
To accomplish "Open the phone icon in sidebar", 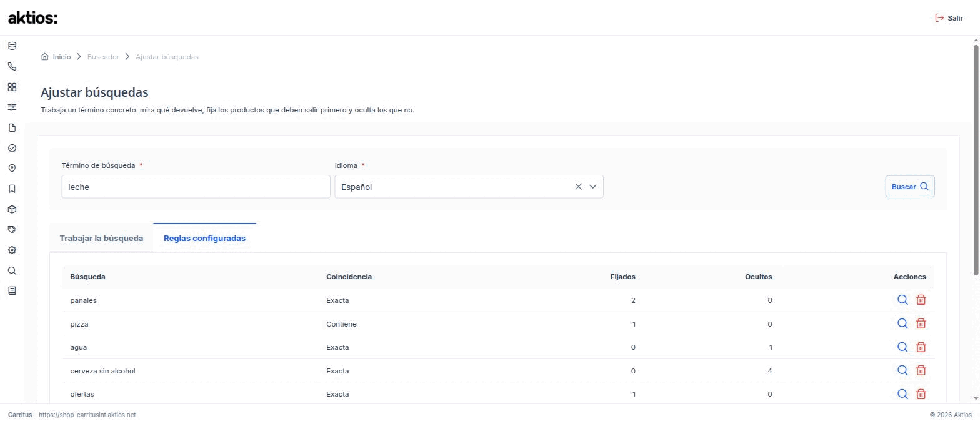I will point(12,67).
